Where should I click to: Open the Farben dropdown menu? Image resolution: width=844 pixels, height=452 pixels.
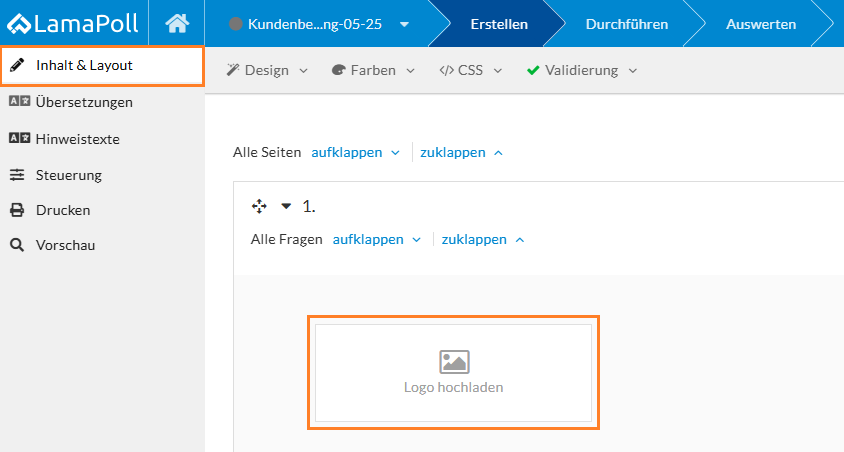(x=372, y=71)
